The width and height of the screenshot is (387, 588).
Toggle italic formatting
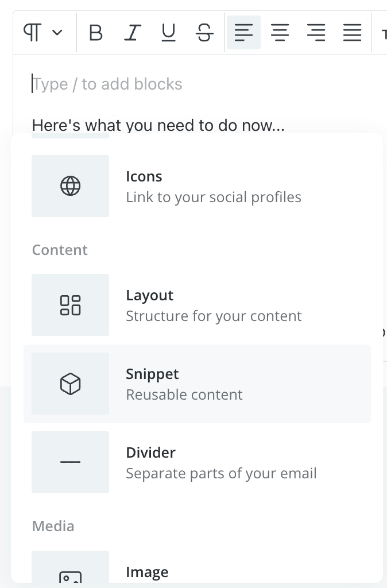coord(133,33)
